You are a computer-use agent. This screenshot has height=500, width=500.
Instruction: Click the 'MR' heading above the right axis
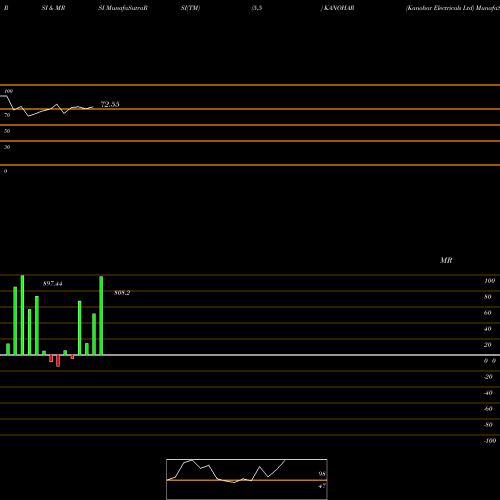[x=446, y=260]
